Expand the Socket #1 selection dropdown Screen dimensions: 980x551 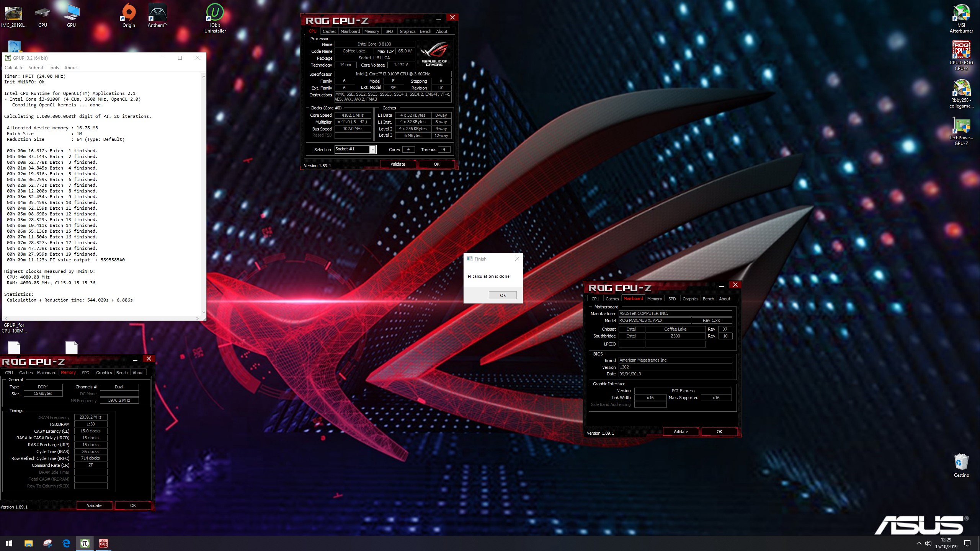(x=372, y=150)
